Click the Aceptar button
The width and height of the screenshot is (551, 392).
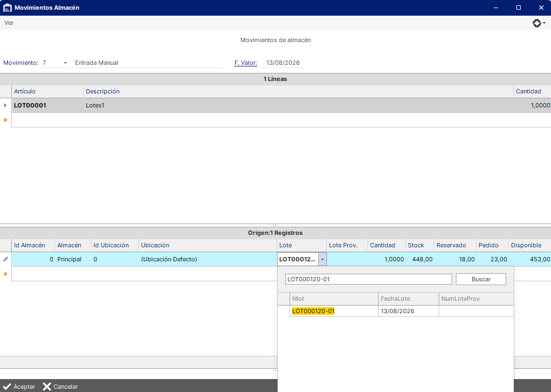coord(19,387)
